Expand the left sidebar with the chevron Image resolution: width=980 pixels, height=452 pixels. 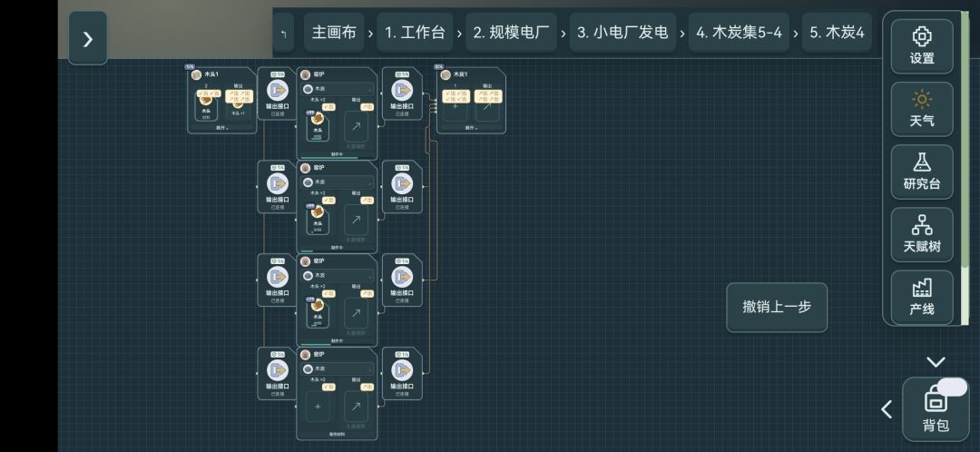coord(88,39)
